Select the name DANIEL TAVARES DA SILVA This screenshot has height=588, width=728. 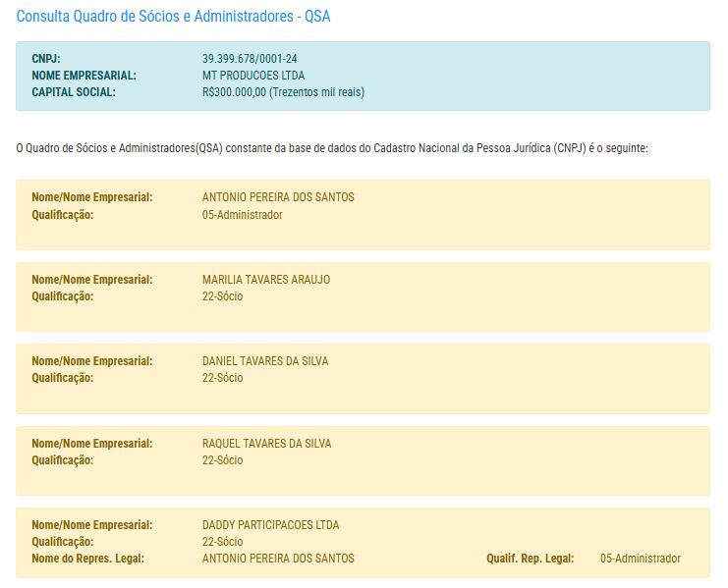tap(265, 361)
